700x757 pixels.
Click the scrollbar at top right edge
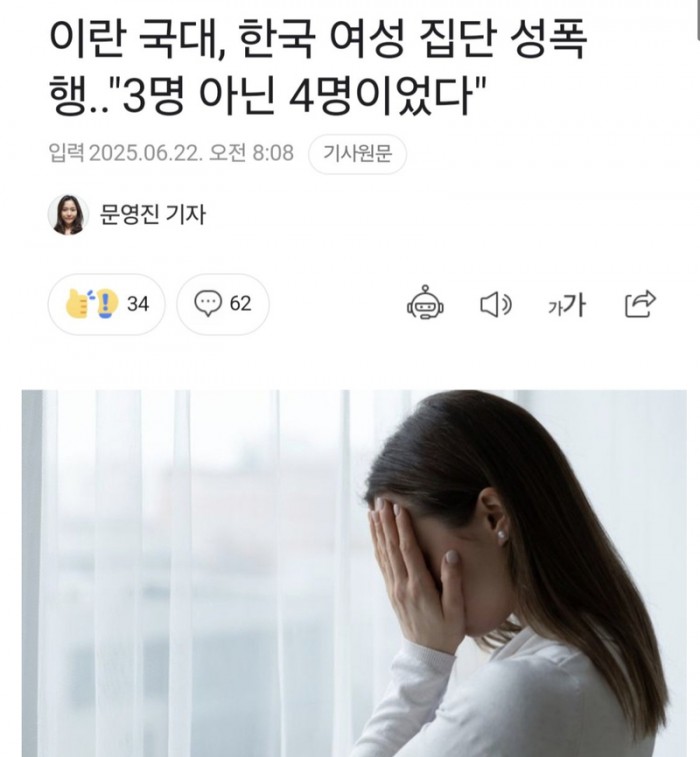(x=698, y=19)
